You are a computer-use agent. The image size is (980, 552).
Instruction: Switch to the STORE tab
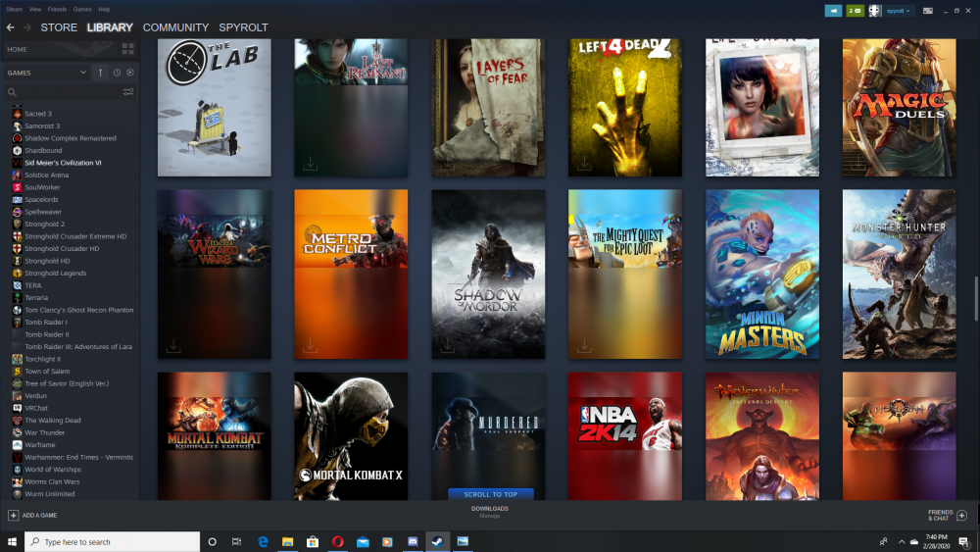click(59, 27)
